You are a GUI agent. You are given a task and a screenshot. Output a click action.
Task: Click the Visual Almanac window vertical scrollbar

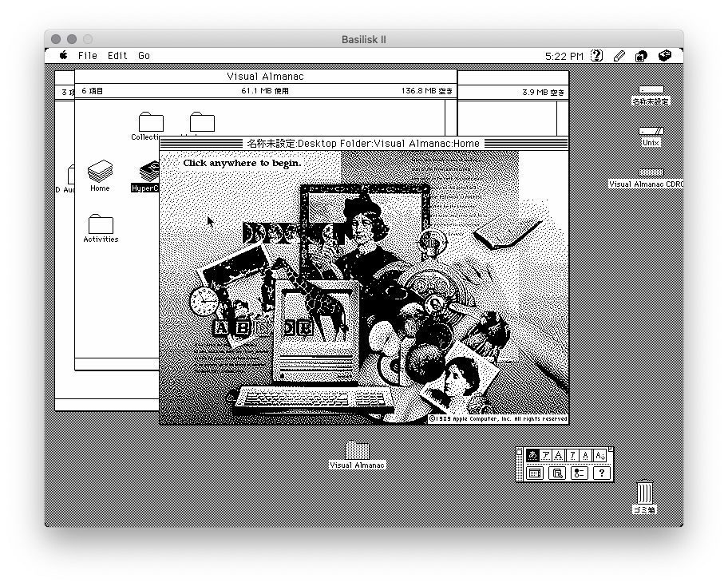coord(451,117)
